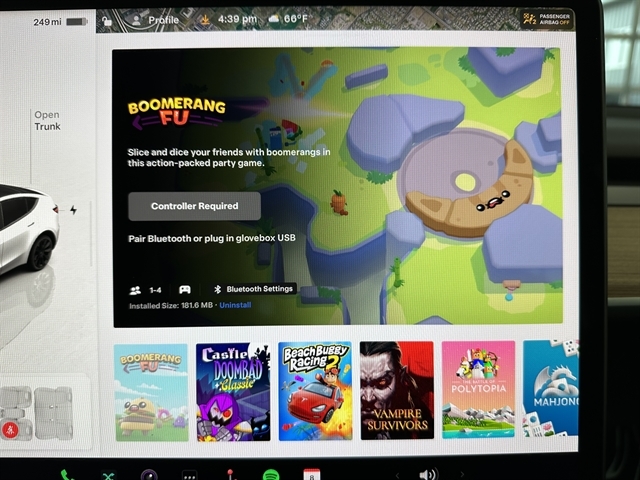Tap the software update download icon
The image size is (640, 480).
[x=205, y=19]
